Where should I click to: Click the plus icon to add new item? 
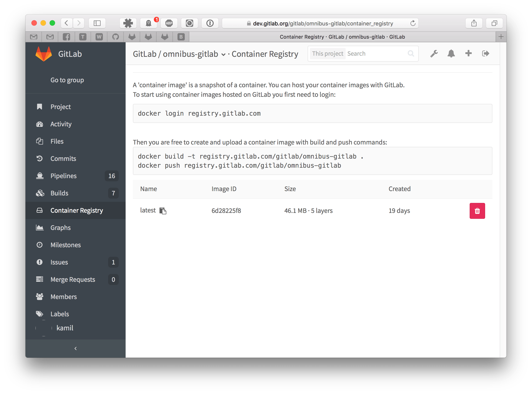click(x=469, y=54)
